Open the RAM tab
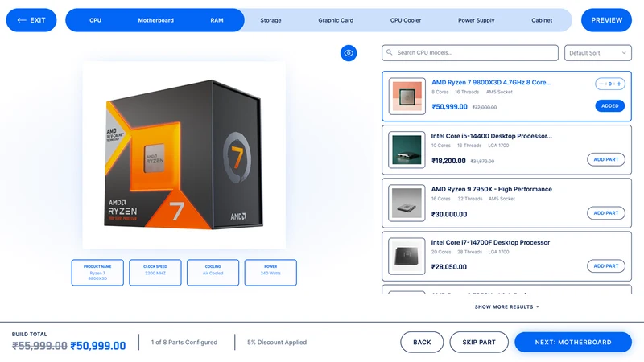Image resolution: width=644 pixels, height=362 pixels. point(217,20)
